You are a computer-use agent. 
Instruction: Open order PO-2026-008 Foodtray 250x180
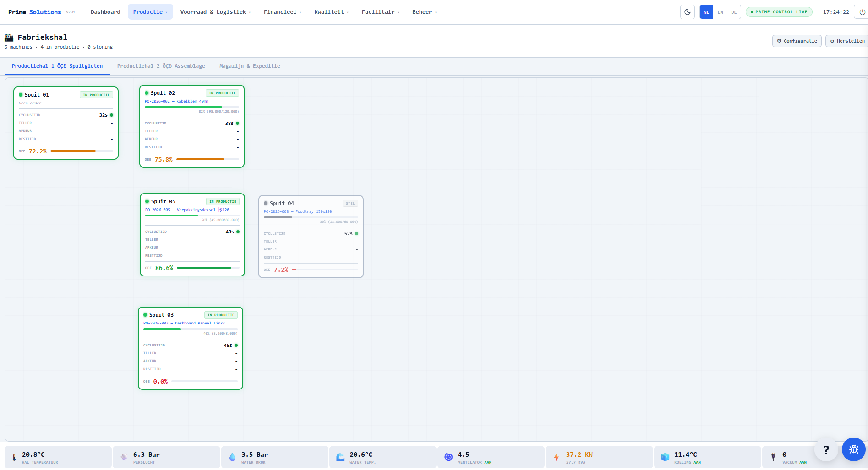coord(298,211)
